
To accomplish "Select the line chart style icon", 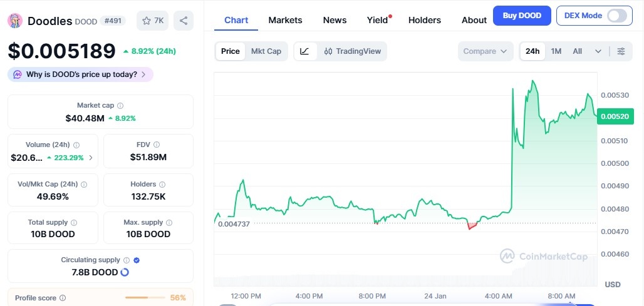I will 304,51.
